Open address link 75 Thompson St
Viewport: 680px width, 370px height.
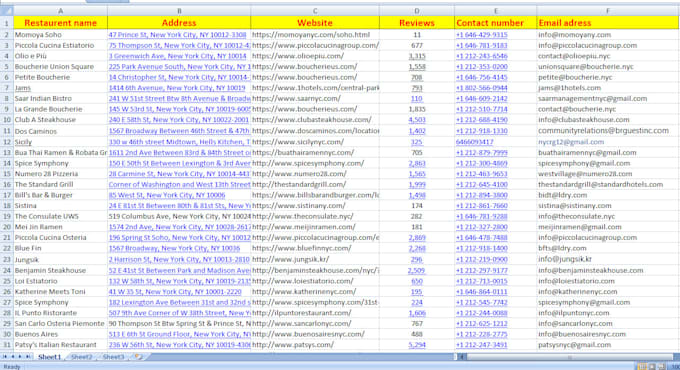pos(179,45)
